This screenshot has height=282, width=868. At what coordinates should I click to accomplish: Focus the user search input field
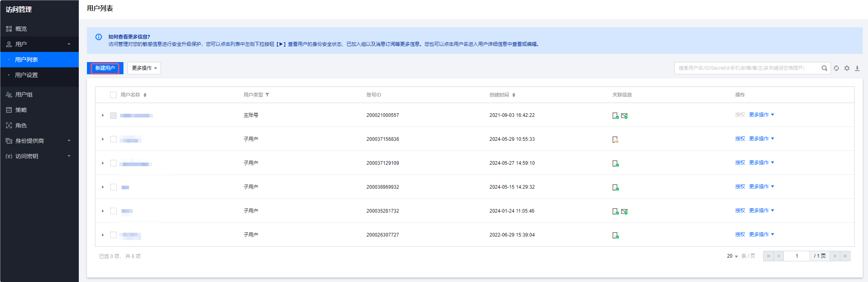click(747, 68)
